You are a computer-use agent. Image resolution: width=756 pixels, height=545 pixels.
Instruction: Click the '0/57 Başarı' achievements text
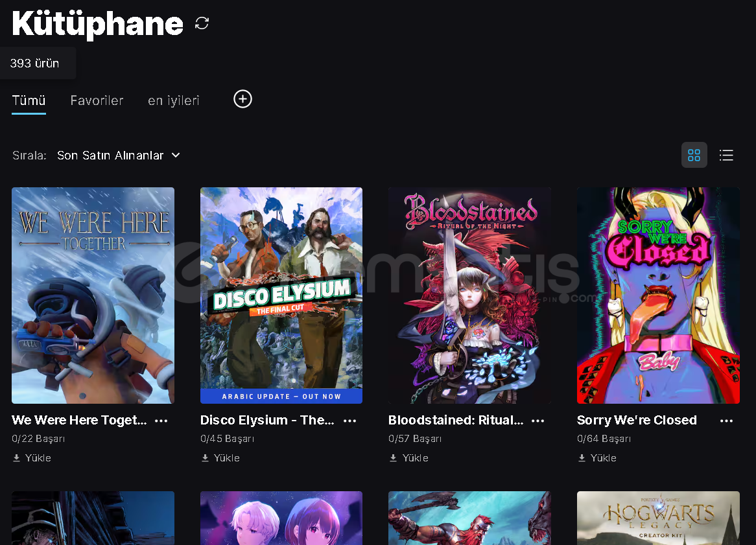pos(415,439)
